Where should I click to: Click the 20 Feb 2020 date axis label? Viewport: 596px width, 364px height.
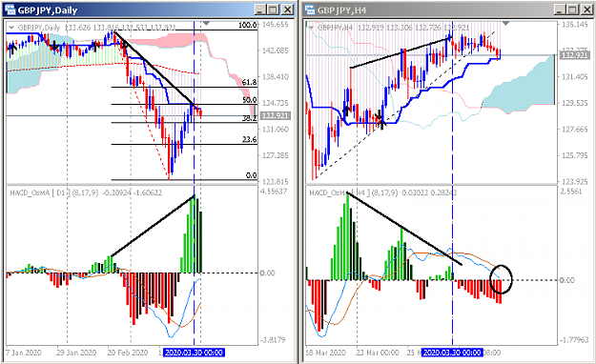(128, 353)
